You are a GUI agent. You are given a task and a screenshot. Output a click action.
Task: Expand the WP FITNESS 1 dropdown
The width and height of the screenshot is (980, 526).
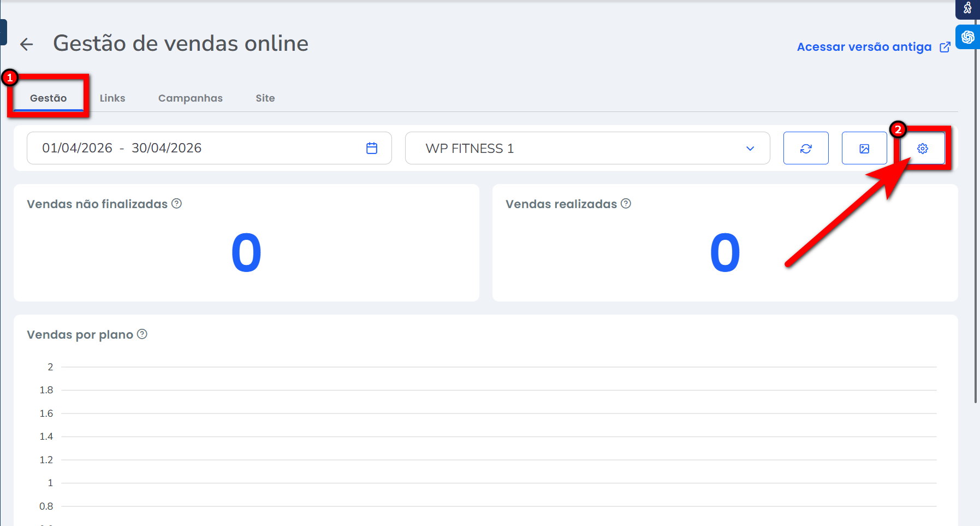click(587, 148)
